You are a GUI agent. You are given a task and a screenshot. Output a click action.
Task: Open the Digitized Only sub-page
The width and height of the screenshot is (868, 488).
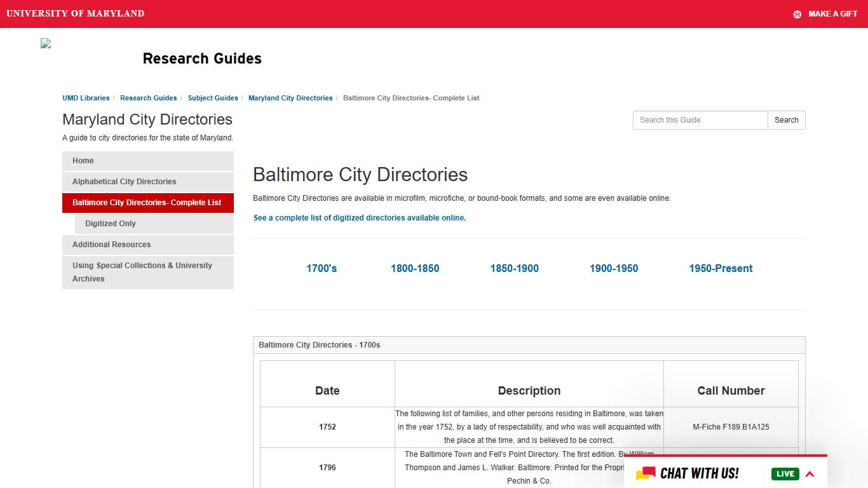111,223
